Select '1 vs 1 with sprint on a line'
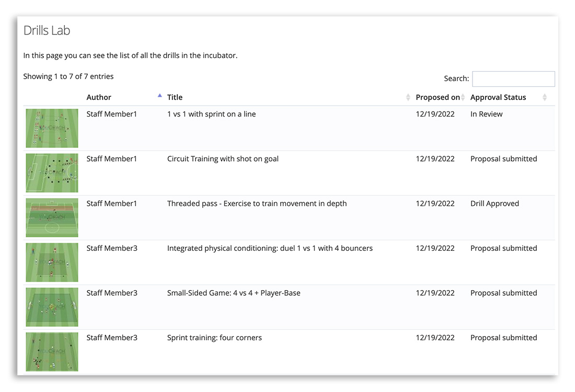This screenshot has width=575, height=392. click(x=212, y=114)
